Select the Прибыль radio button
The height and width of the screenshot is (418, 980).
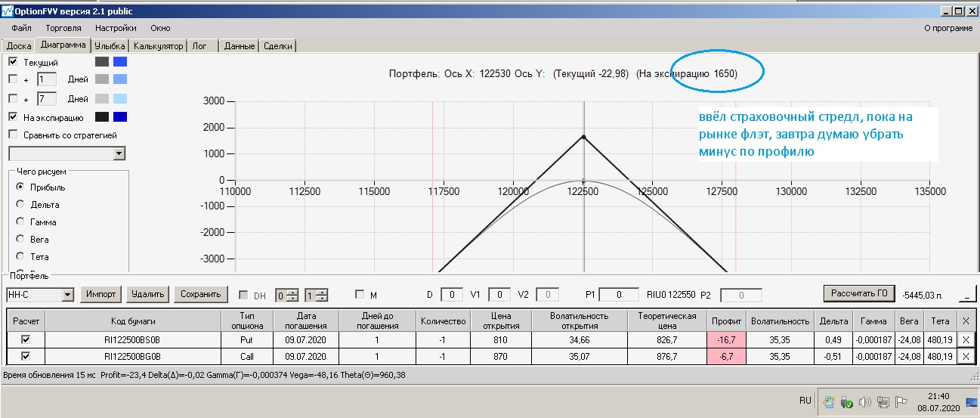pos(20,187)
